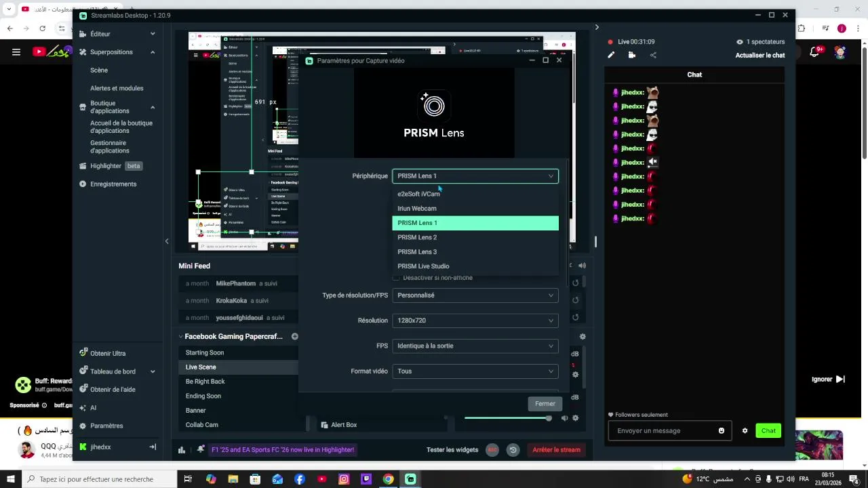Select the Banner scene
The height and width of the screenshot is (488, 868).
238,411
